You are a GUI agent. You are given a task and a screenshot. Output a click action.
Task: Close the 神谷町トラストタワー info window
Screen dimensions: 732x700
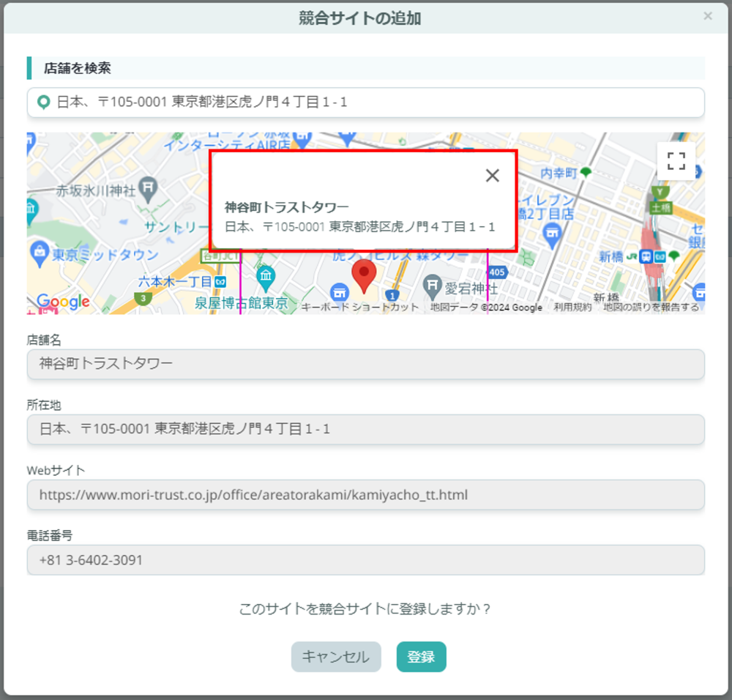[492, 176]
